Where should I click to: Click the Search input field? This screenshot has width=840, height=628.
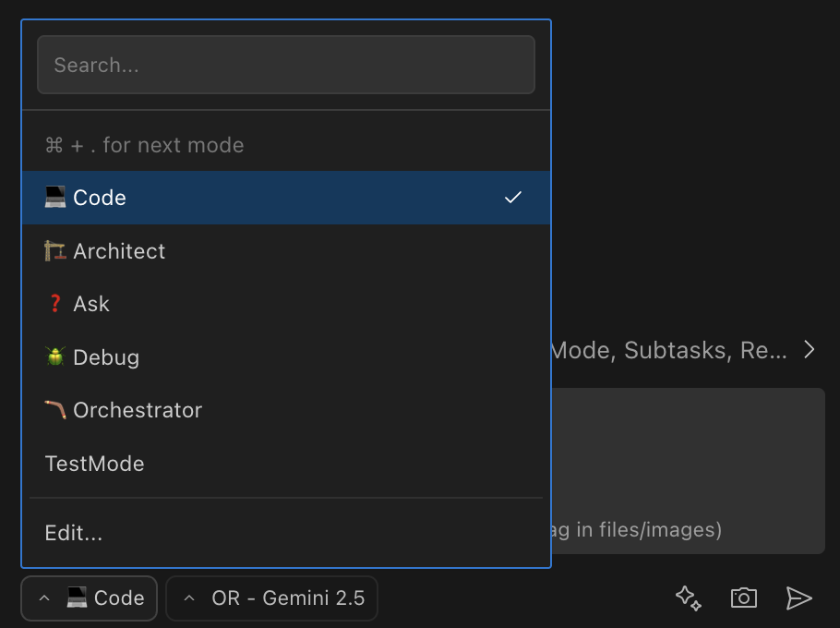[286, 65]
